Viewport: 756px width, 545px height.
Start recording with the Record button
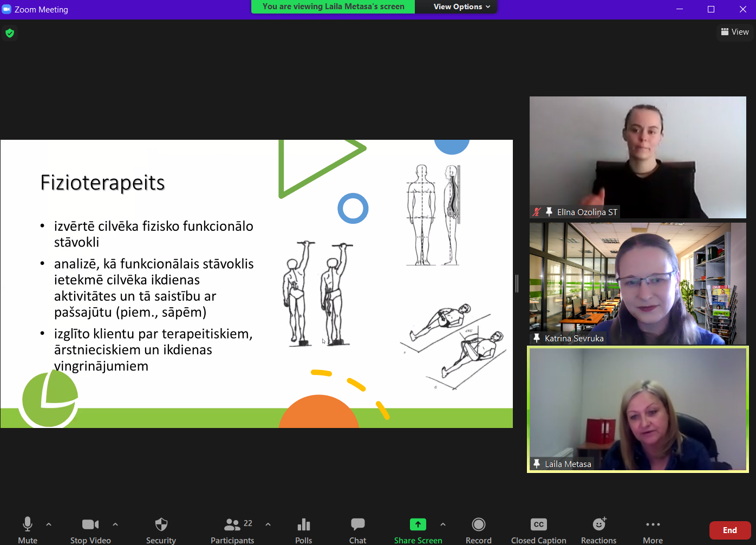click(479, 530)
